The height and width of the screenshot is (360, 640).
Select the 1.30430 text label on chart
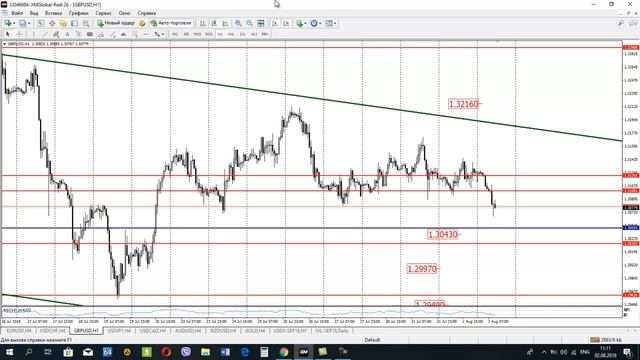click(x=443, y=234)
